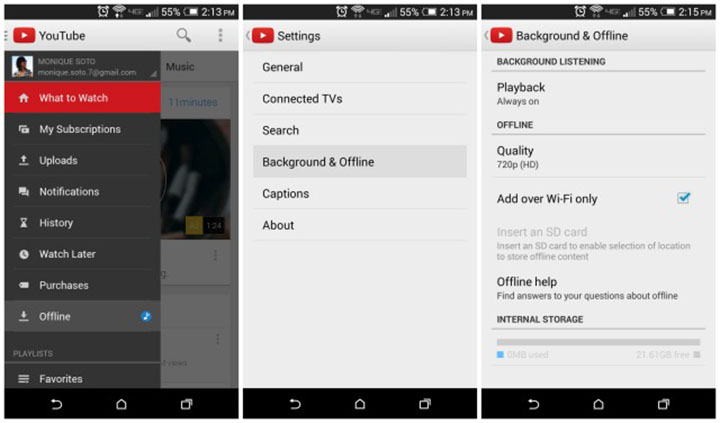Open Offline help
This screenshot has width=720, height=423.
[x=598, y=288]
